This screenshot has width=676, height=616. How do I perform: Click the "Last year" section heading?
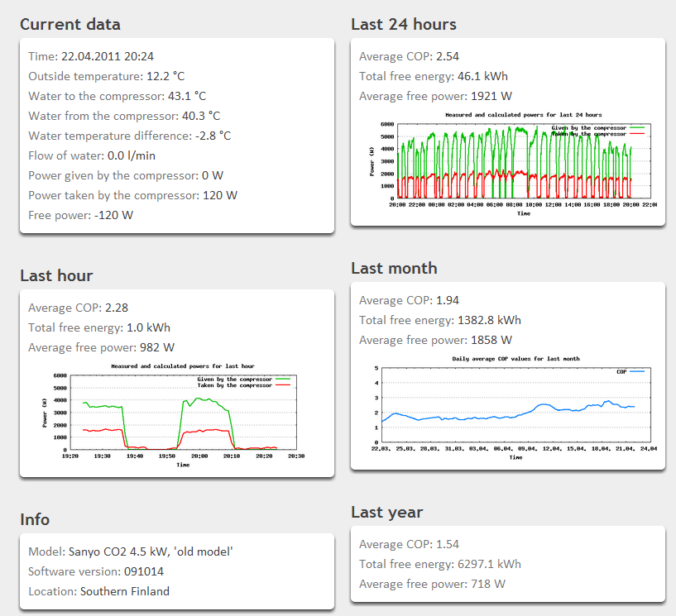point(386,512)
